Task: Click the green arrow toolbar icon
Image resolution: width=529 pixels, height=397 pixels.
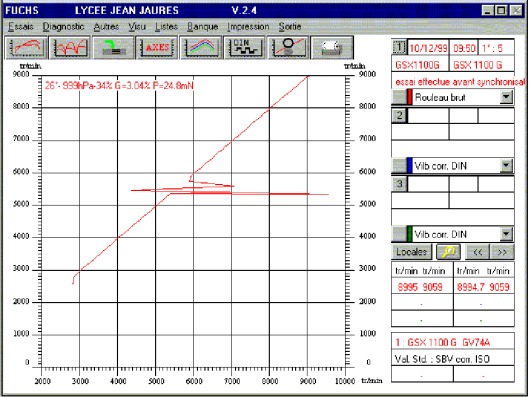Action: pyautogui.click(x=113, y=48)
